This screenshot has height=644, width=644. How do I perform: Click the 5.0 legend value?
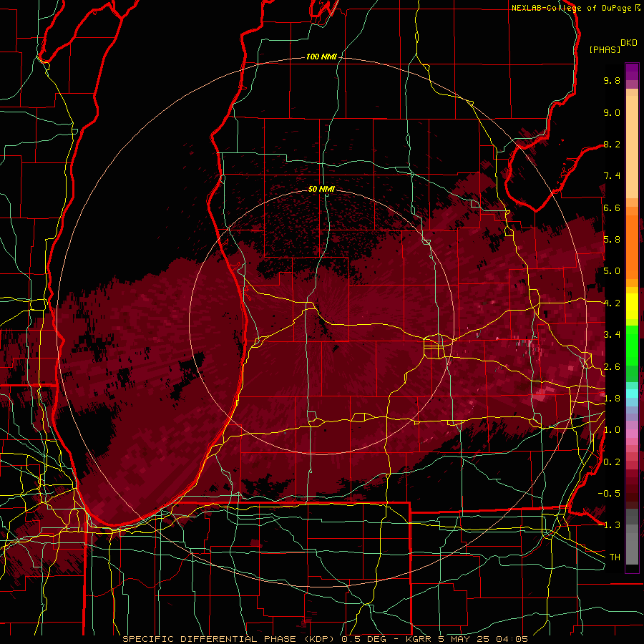pyautogui.click(x=612, y=271)
